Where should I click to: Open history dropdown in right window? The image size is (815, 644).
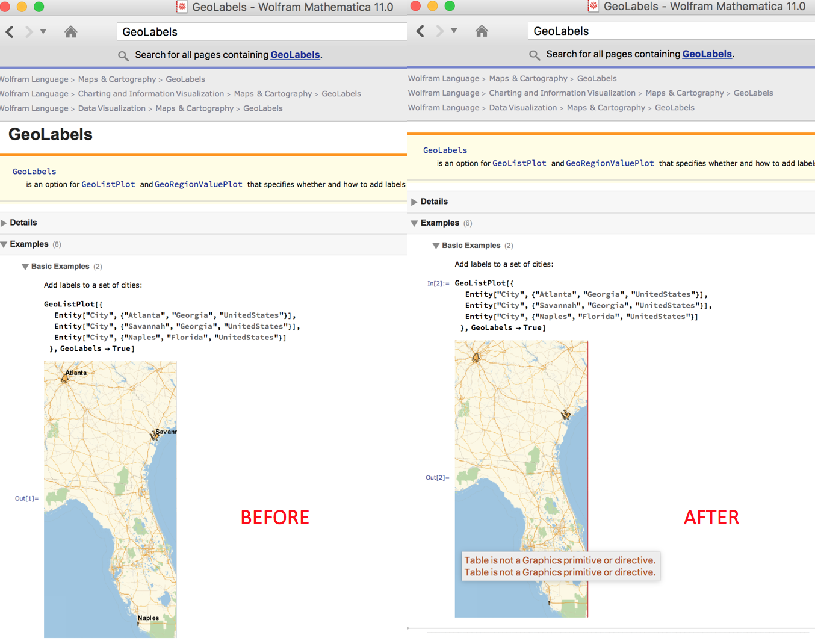[454, 31]
